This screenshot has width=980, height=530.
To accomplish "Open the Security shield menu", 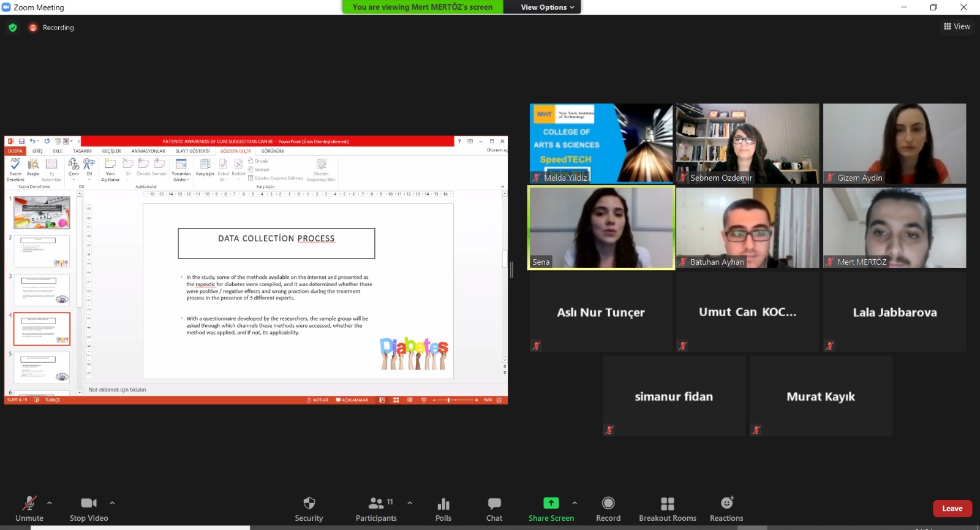I will (x=309, y=509).
